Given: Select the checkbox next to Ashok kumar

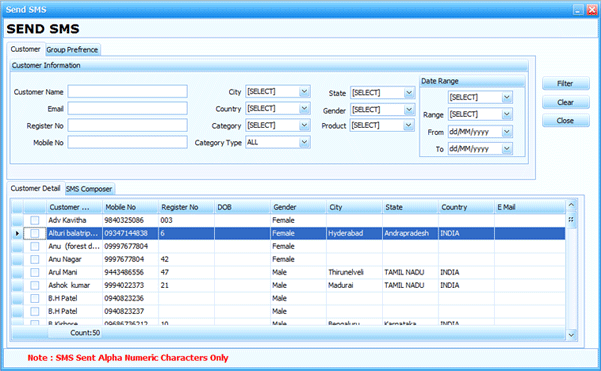Looking at the screenshot, I should point(34,286).
